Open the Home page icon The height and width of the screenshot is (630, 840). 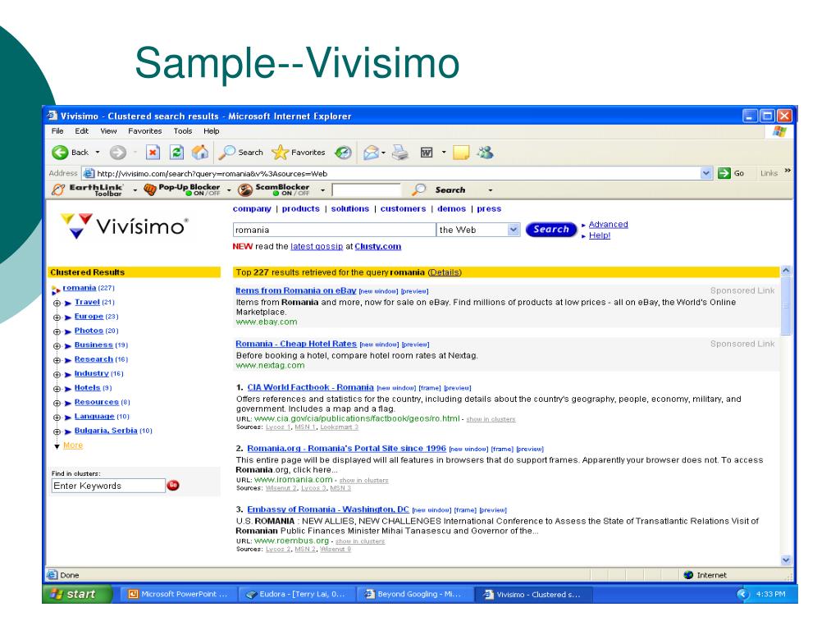[200, 153]
